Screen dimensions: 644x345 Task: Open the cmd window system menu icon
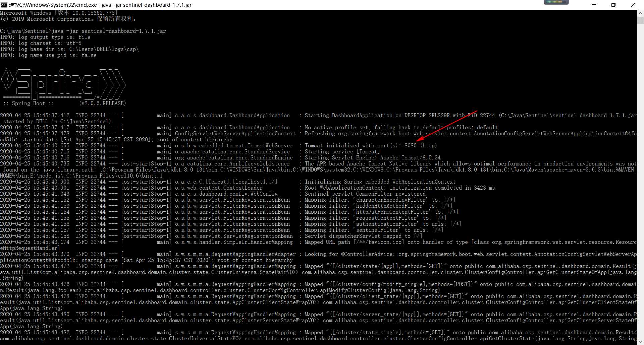coord(4,5)
